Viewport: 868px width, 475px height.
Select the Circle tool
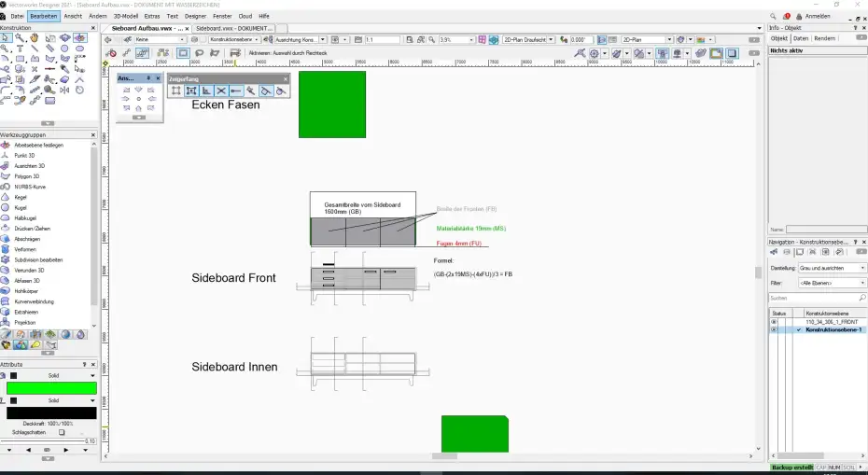click(x=64, y=49)
